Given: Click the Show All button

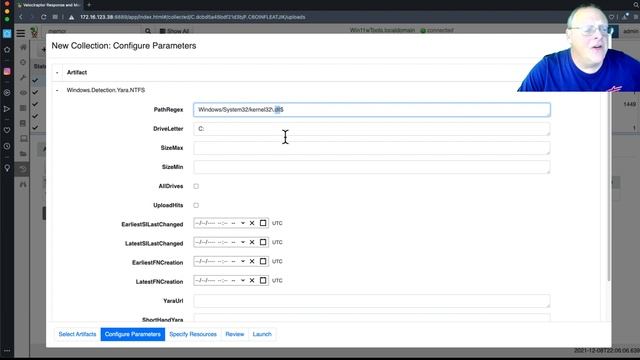Looking at the screenshot, I should click(175, 31).
